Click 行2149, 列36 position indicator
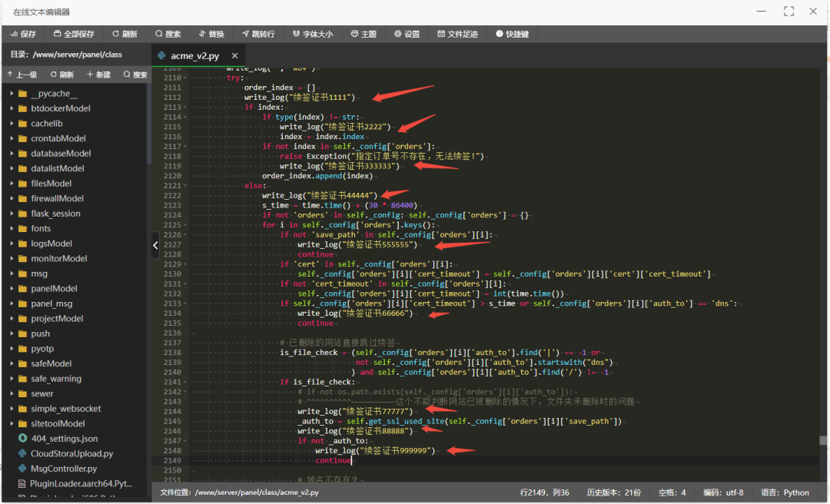This screenshot has height=504, width=830. pos(544,492)
